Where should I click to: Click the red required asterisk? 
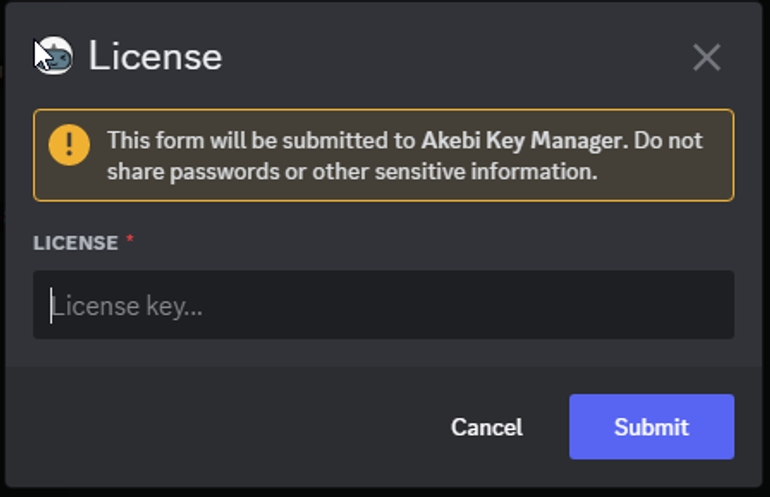point(130,241)
